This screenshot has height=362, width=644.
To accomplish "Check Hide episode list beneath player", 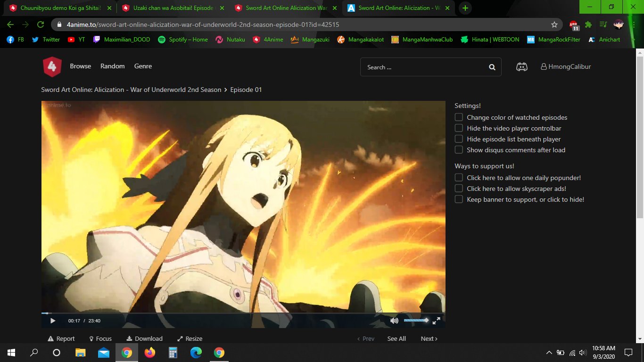I will (459, 139).
